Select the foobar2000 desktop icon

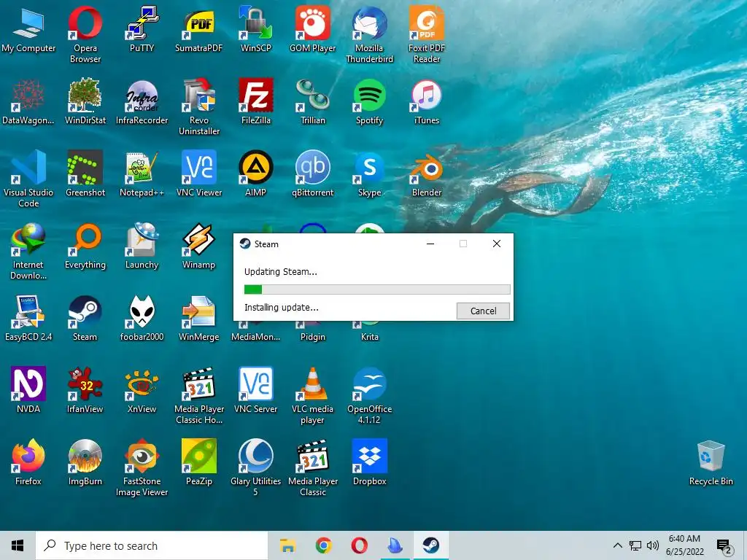click(x=142, y=318)
